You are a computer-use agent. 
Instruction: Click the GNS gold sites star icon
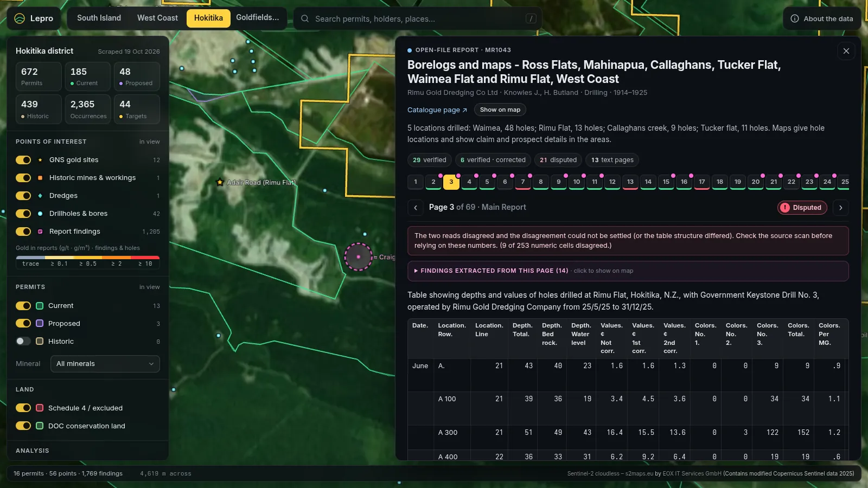point(40,160)
